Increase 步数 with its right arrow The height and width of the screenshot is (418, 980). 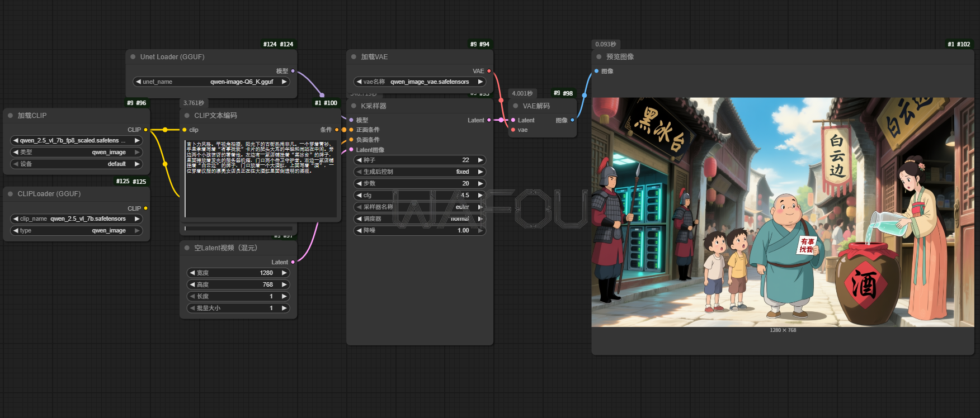point(480,183)
